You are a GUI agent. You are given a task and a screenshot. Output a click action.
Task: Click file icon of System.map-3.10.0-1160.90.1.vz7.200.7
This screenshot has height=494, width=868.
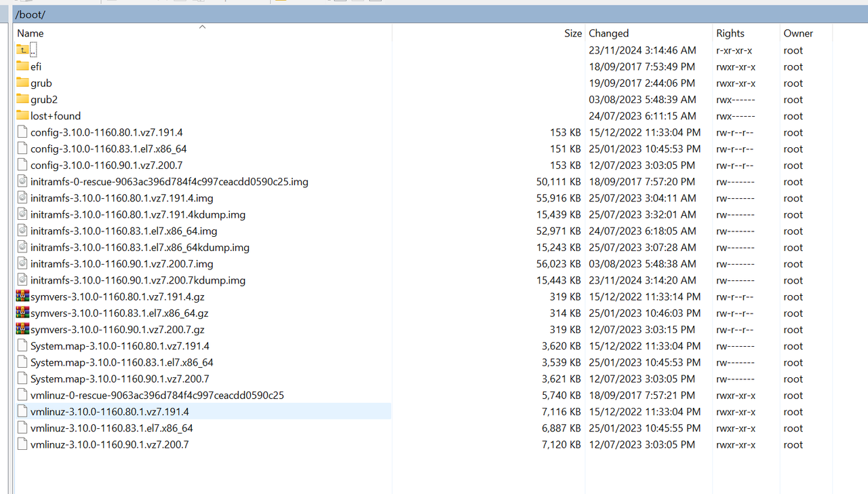(22, 379)
